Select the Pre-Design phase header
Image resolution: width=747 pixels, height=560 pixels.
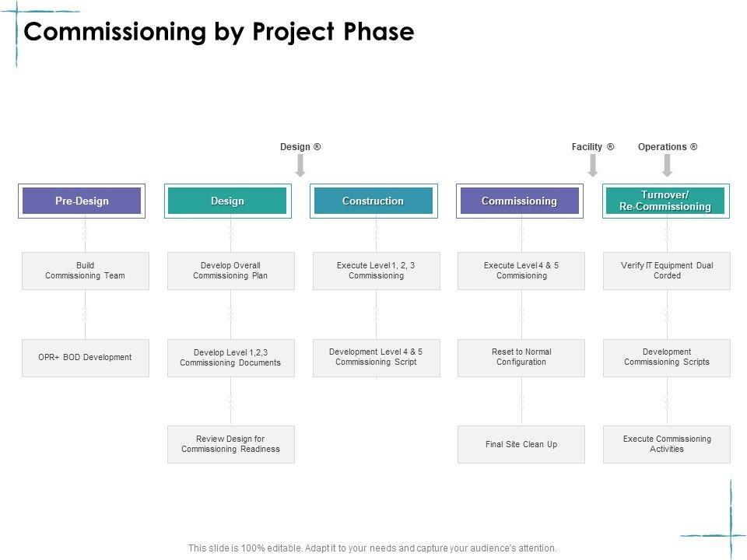(x=82, y=201)
